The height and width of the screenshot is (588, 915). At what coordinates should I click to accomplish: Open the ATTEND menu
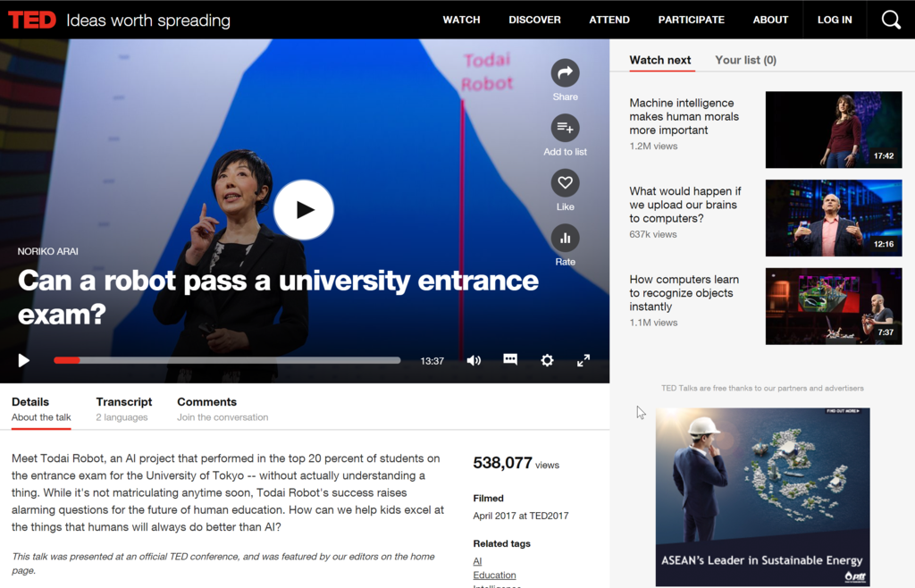point(609,20)
